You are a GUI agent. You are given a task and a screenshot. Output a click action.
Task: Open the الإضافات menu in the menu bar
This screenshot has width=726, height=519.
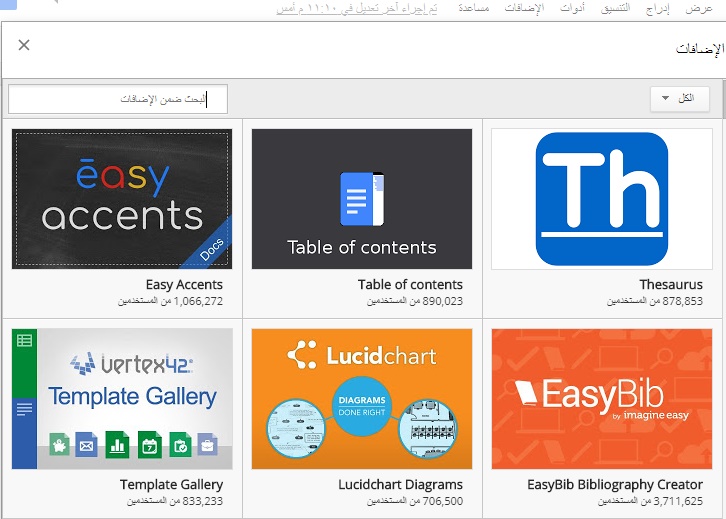point(524,8)
